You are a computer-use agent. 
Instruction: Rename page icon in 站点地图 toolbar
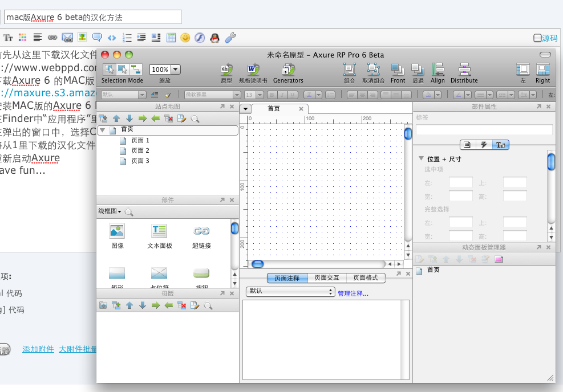pos(182,119)
